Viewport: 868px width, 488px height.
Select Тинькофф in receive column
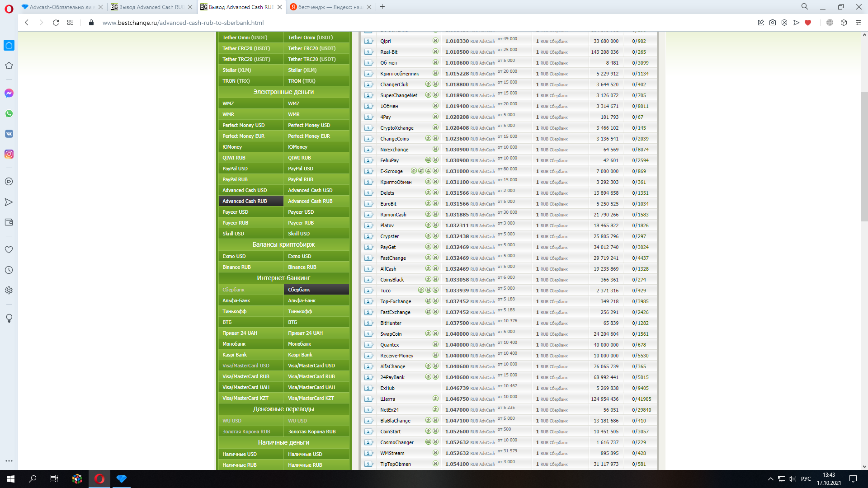click(316, 311)
